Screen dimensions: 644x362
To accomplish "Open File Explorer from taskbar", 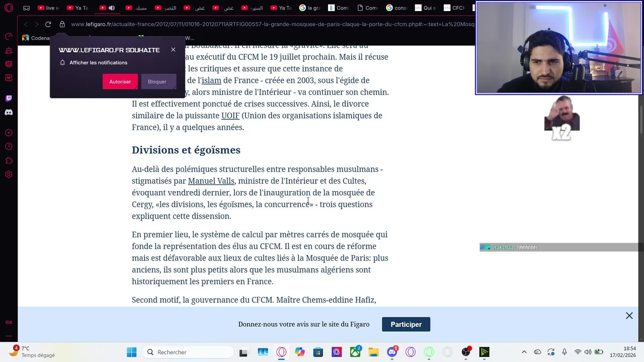I will point(373,352).
